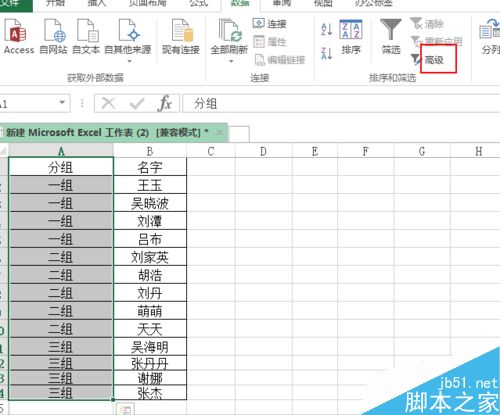Screen dimensions: 500x415
Task: Click cell containing 刘谭
Action: click(x=150, y=221)
